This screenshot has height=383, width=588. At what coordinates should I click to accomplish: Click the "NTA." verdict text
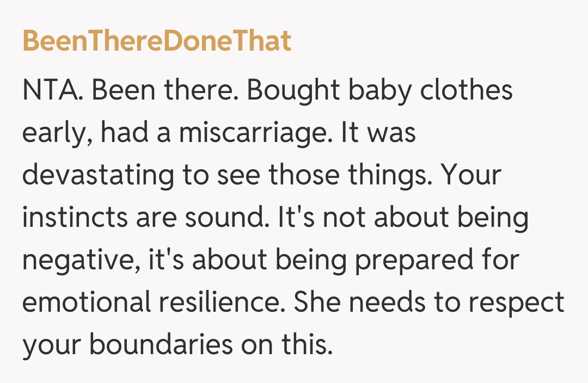[52, 90]
